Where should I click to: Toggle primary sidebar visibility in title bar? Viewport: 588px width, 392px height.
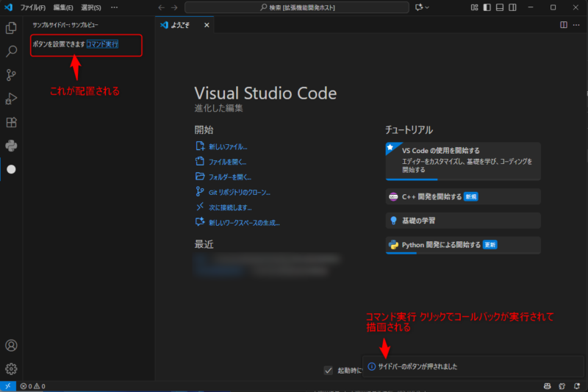(486, 7)
